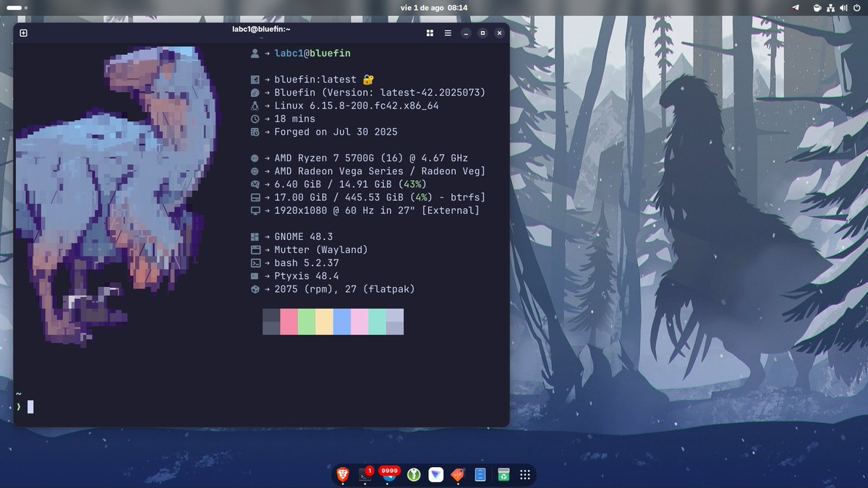Screen dimensions: 868x488
Task: Click the user icon beside labc1@bluefin
Action: click(255, 53)
